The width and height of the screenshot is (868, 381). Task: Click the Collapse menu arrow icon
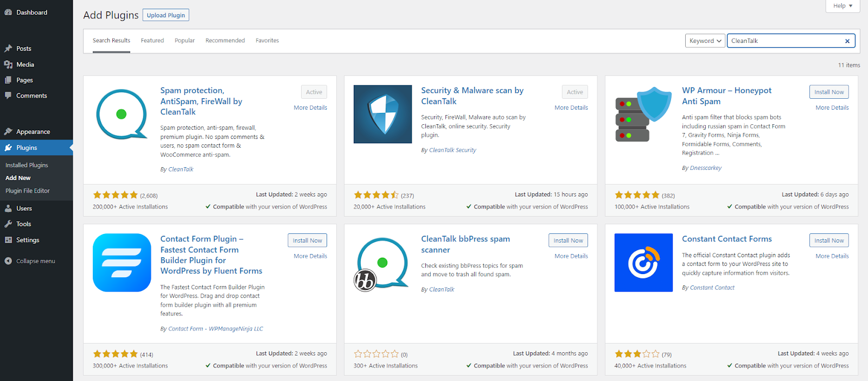click(8, 261)
